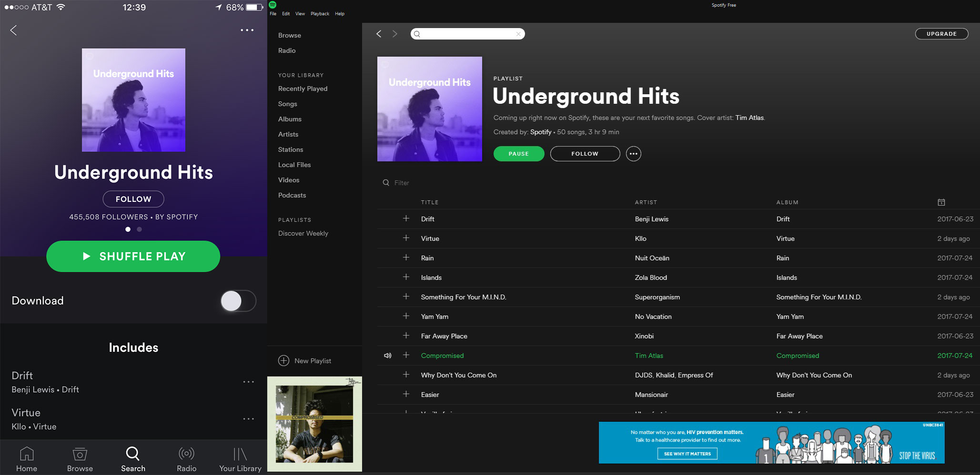Select the second page indicator dot
980x475 pixels.
[x=139, y=229]
